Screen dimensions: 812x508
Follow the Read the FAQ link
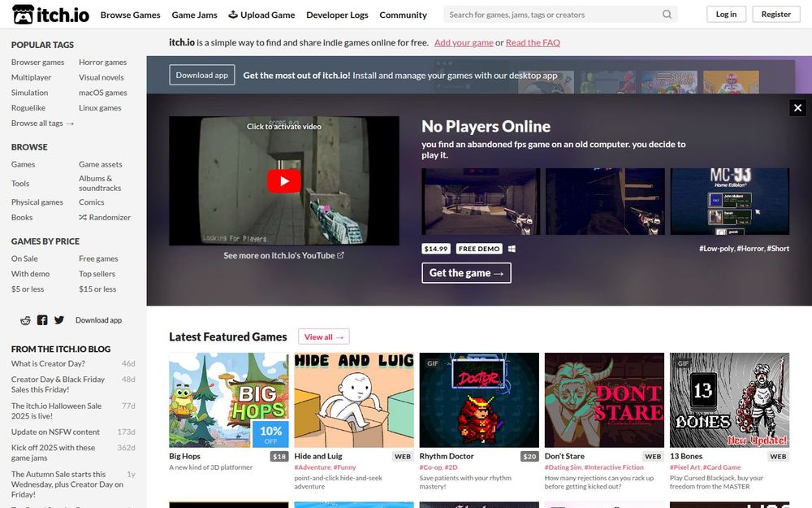point(533,42)
